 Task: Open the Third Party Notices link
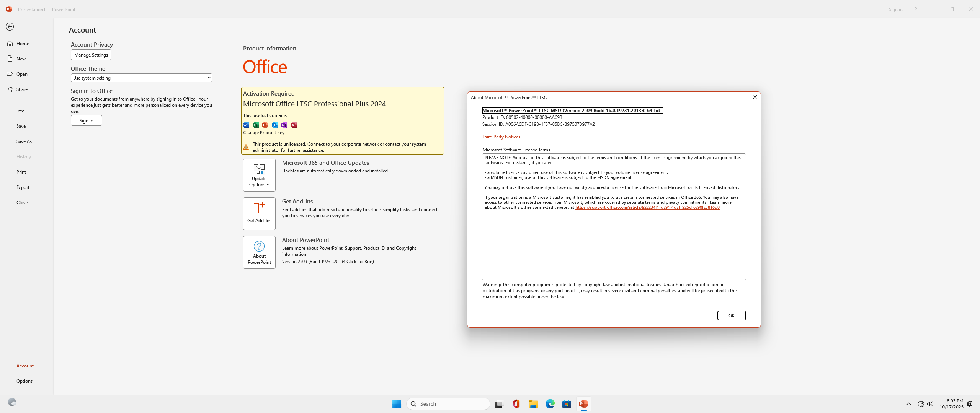501,137
